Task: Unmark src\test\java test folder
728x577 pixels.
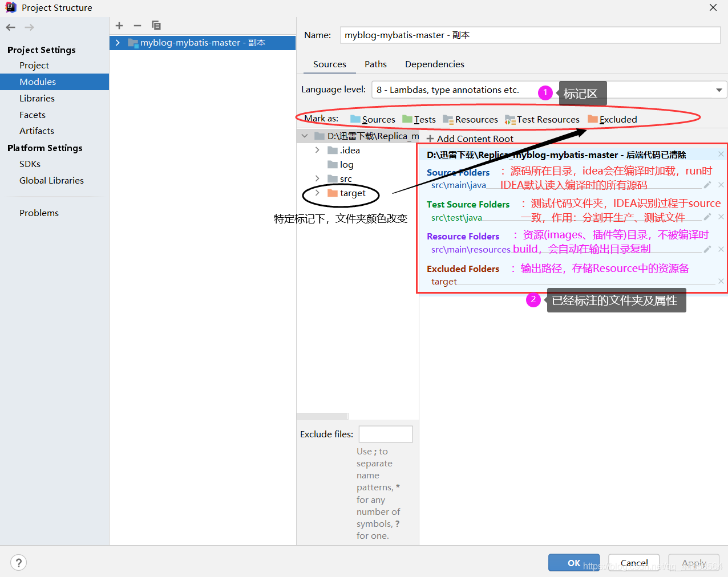Action: [721, 217]
